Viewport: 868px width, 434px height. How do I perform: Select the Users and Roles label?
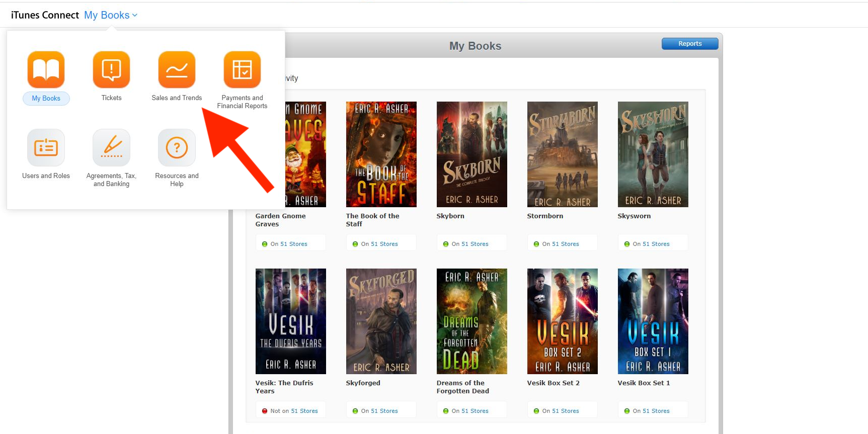(x=46, y=176)
